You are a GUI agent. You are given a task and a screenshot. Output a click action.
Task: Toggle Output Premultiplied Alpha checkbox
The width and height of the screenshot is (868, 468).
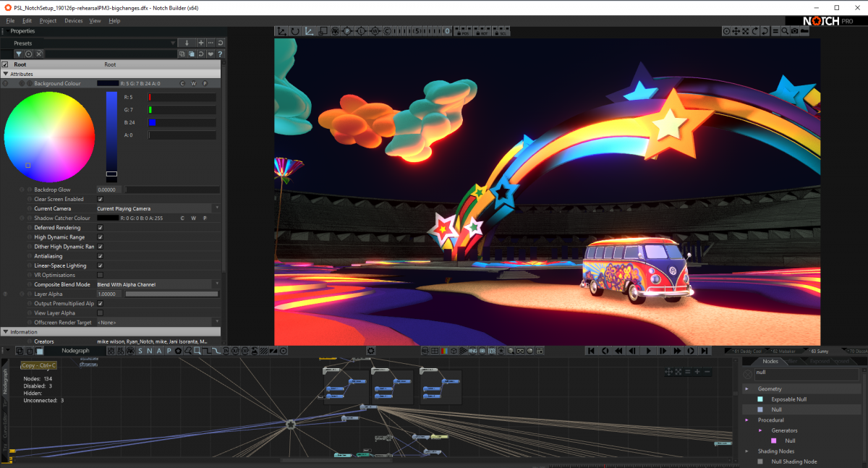[x=100, y=304]
